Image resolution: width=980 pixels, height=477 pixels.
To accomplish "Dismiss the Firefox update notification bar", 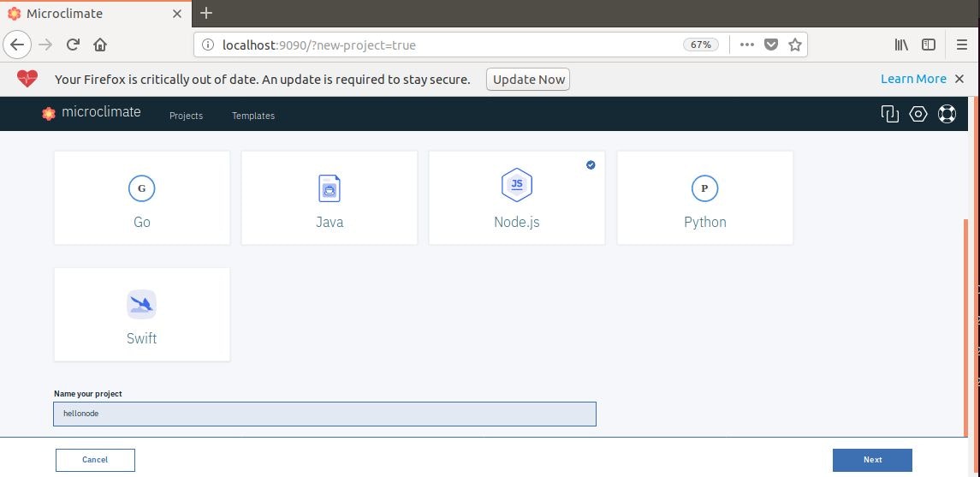I will click(959, 79).
